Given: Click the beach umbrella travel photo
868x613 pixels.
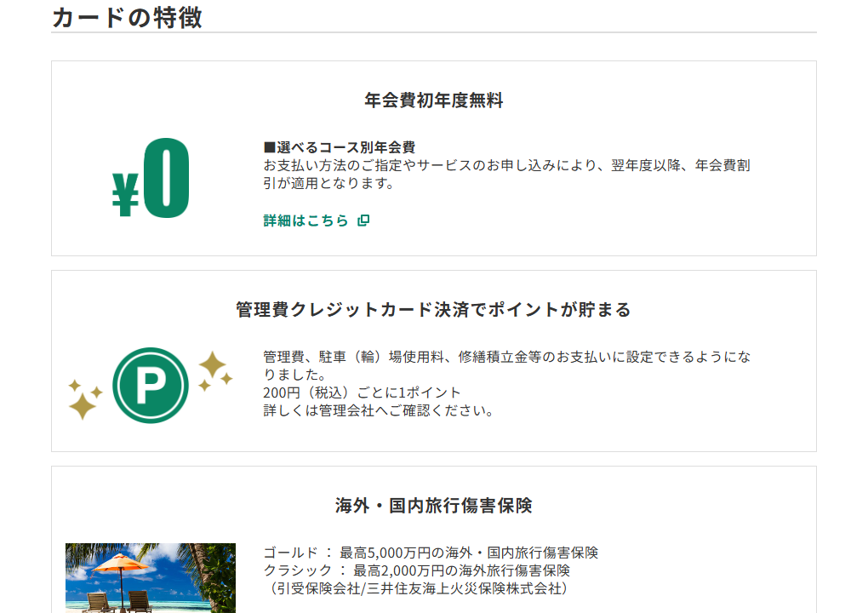Looking at the screenshot, I should click(151, 577).
